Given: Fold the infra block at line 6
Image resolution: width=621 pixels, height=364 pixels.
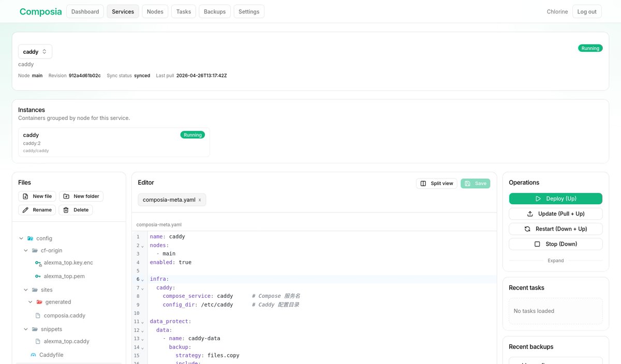Looking at the screenshot, I should pyautogui.click(x=142, y=280).
